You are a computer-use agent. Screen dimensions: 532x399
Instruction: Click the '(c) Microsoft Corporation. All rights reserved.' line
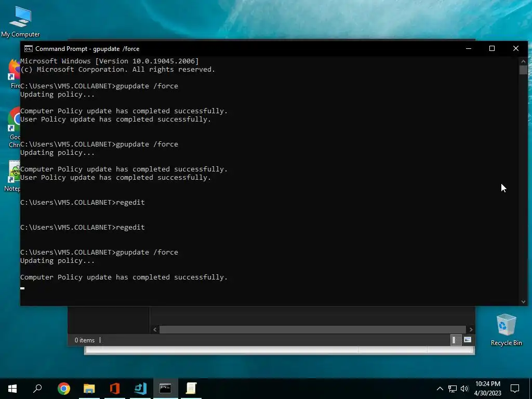pos(118,69)
